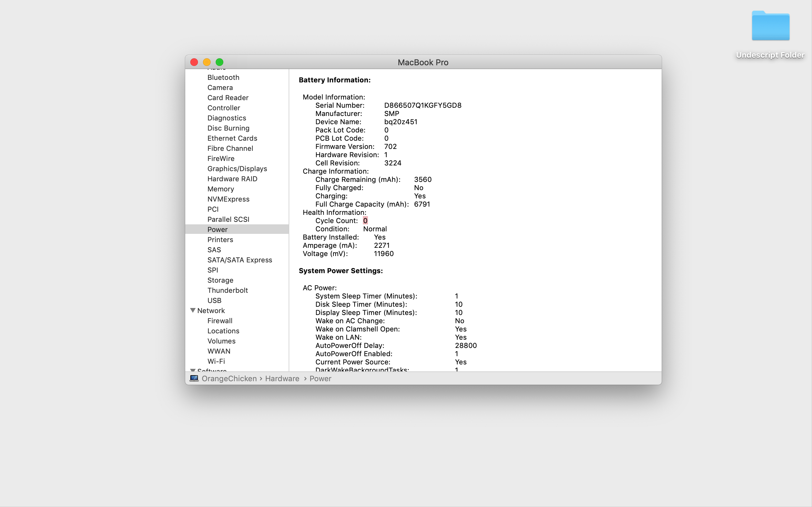Screen dimensions: 812x507
Task: Click Hardware in the path bar
Action: [x=282, y=379]
